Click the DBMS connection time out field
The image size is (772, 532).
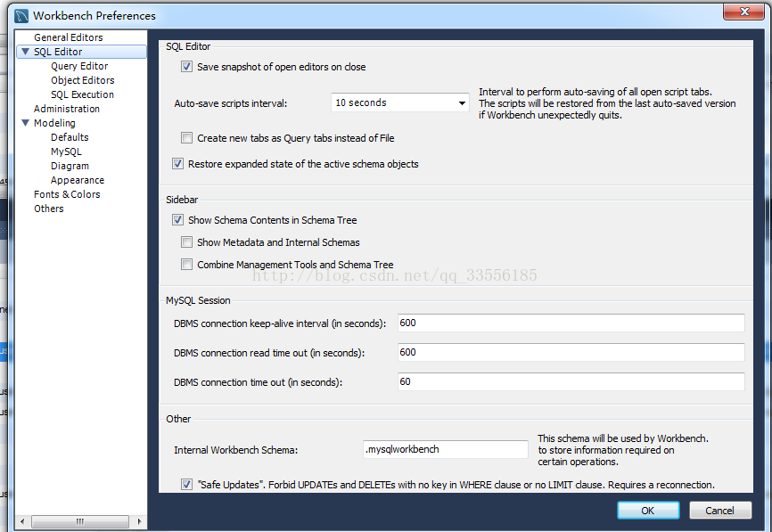coord(571,382)
